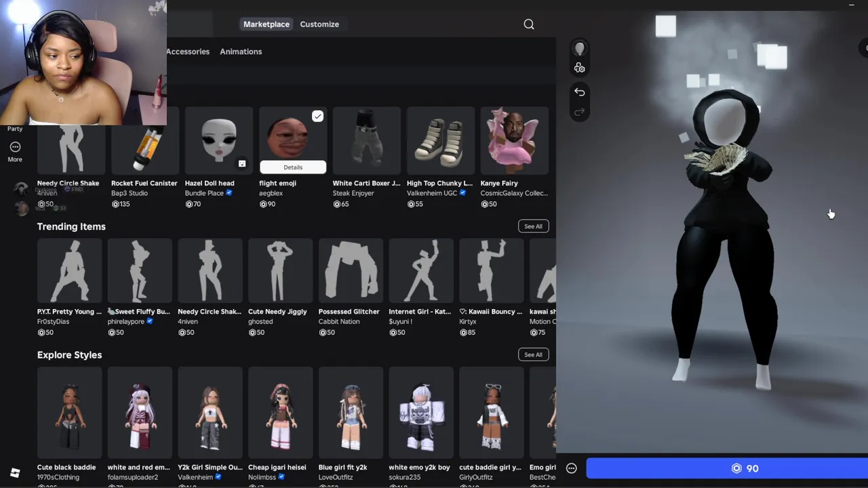Buy the item for 90 Robux

point(727,468)
